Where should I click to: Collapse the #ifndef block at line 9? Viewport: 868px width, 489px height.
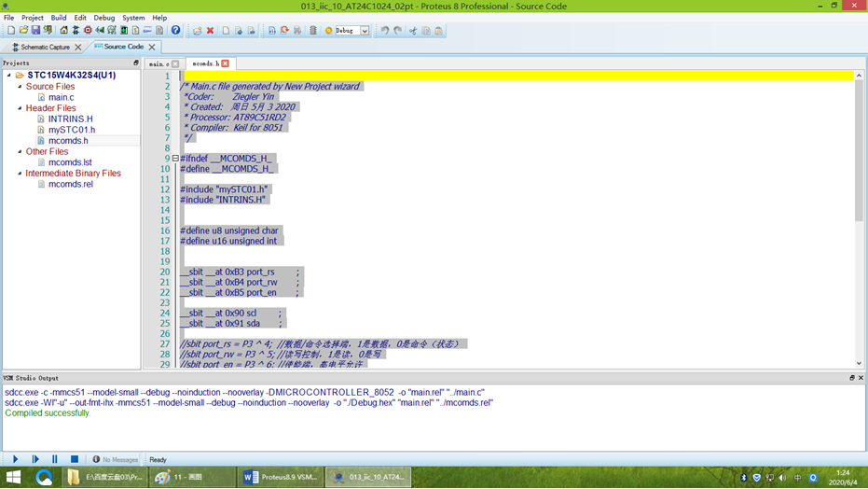pyautogui.click(x=175, y=159)
